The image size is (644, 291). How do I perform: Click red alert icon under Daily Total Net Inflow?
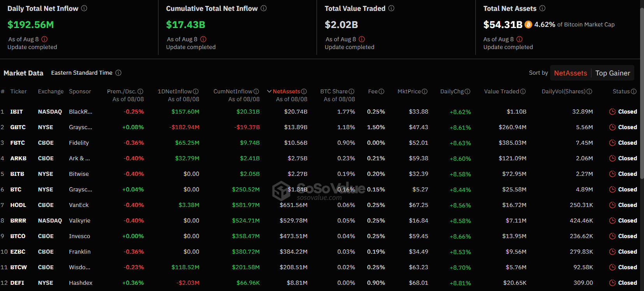44,39
